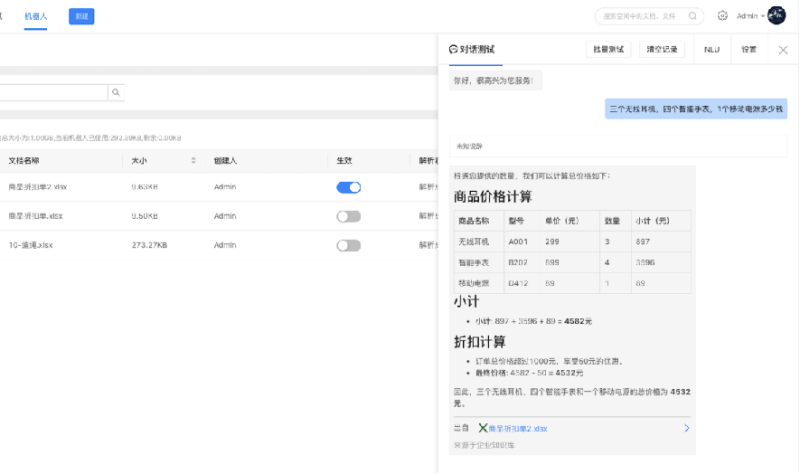Screen dimensions: 800x474
Task: Switch to the 机器人 tab
Action: 36,16
